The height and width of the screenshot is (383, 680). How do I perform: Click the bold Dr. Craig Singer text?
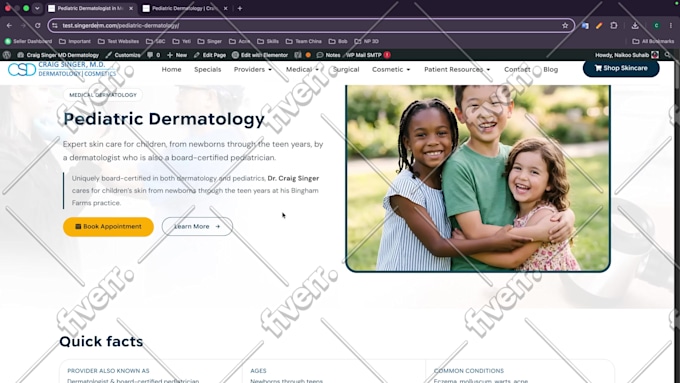tap(293, 178)
